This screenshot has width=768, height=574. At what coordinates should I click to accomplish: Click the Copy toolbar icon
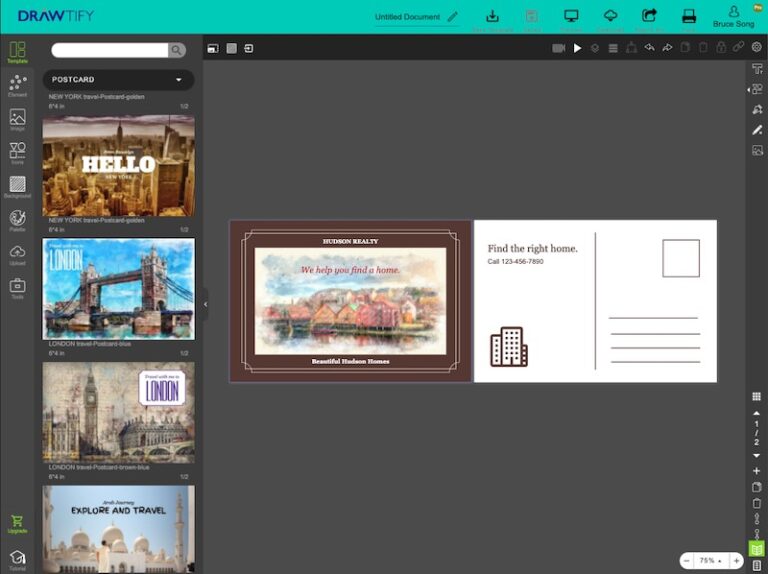pos(685,48)
